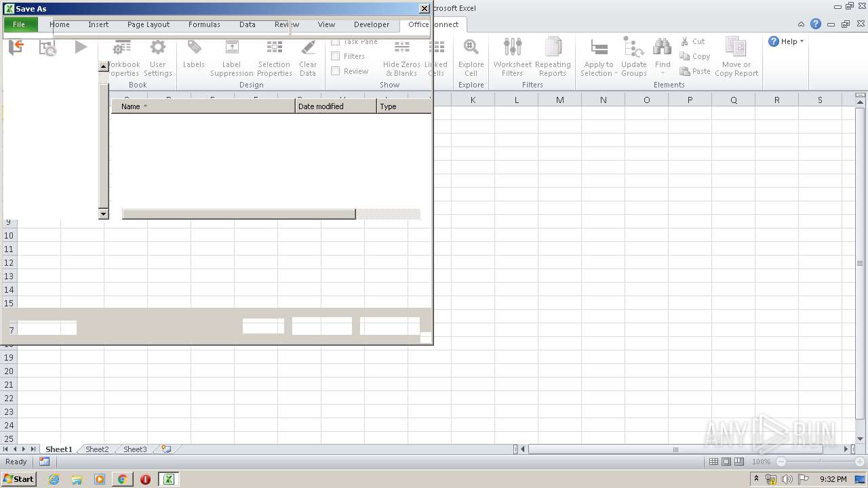Switch to Page Layout view in status bar
Screen dimensions: 868x488
[x=726, y=462]
